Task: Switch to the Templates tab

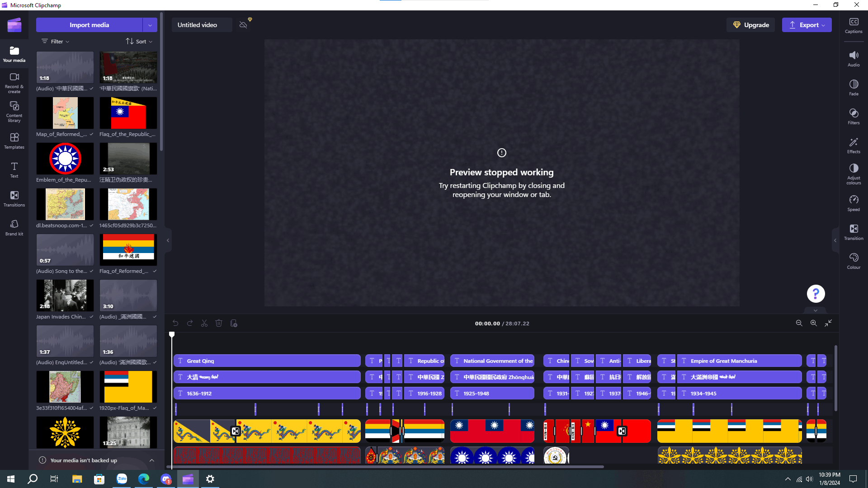Action: [14, 141]
